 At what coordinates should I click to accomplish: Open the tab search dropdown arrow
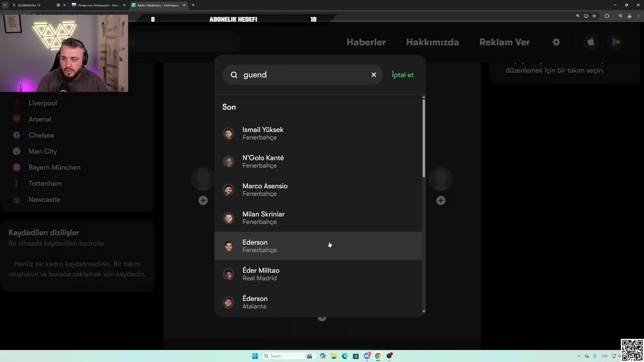click(4, 5)
